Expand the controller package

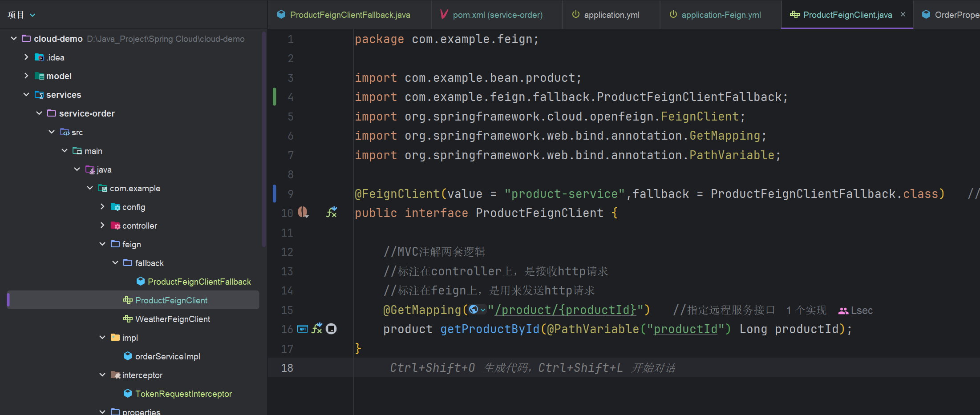click(102, 226)
